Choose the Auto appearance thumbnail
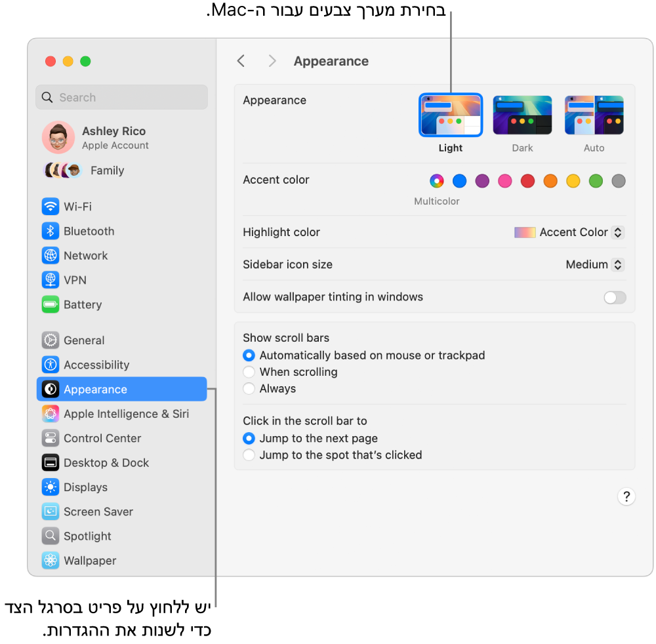 (x=594, y=115)
